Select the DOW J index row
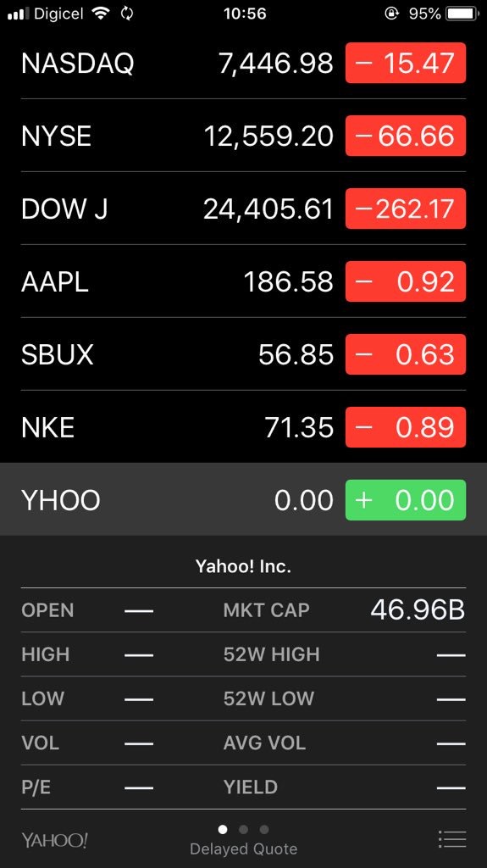487x868 pixels. [x=244, y=209]
